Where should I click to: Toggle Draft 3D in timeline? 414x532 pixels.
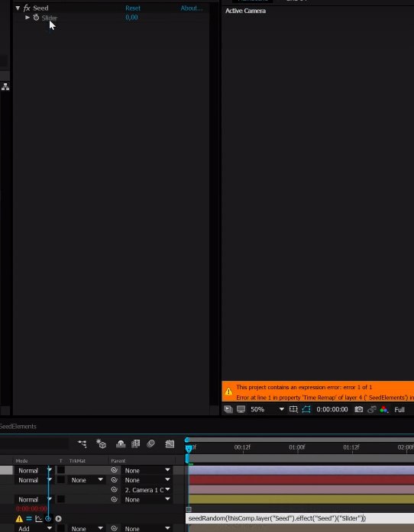pyautogui.click(x=101, y=443)
